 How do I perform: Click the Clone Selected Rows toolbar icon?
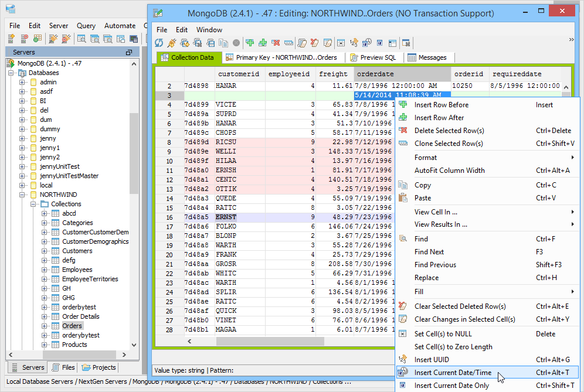(x=288, y=43)
